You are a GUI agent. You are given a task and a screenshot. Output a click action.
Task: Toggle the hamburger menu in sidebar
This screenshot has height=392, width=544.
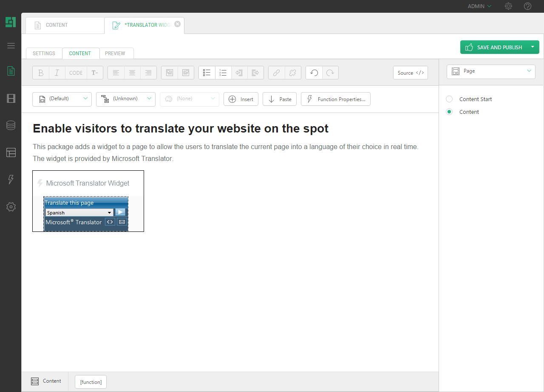click(11, 46)
